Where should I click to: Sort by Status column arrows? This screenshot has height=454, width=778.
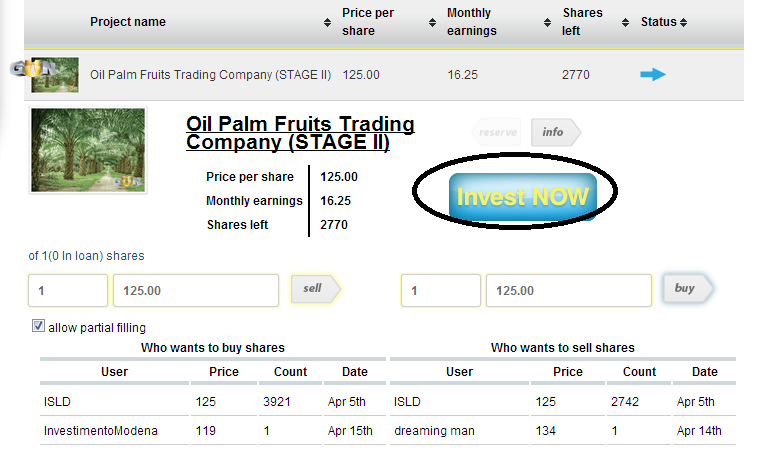point(684,22)
